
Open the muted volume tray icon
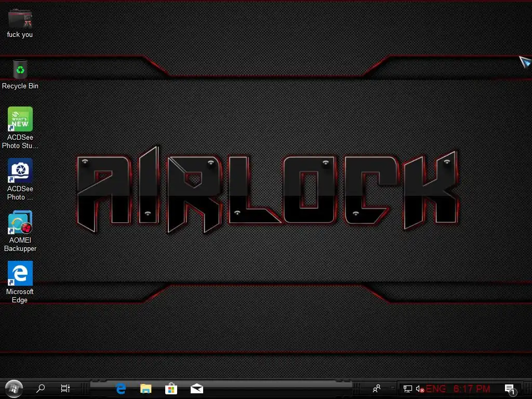(420, 389)
